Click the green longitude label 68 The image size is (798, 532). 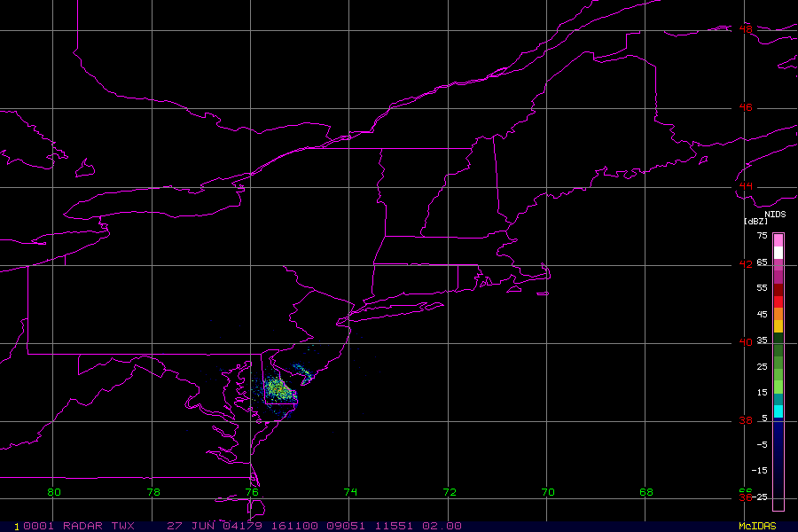pos(645,492)
